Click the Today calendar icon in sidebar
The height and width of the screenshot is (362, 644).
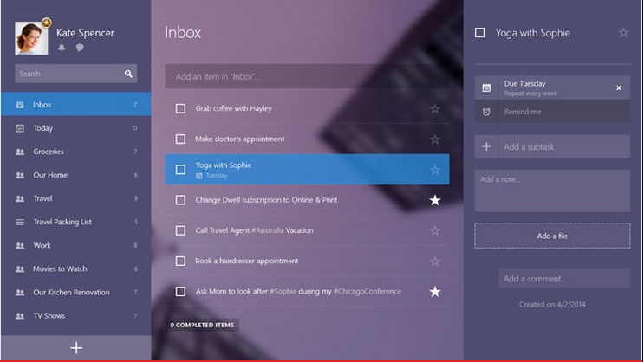click(x=20, y=128)
